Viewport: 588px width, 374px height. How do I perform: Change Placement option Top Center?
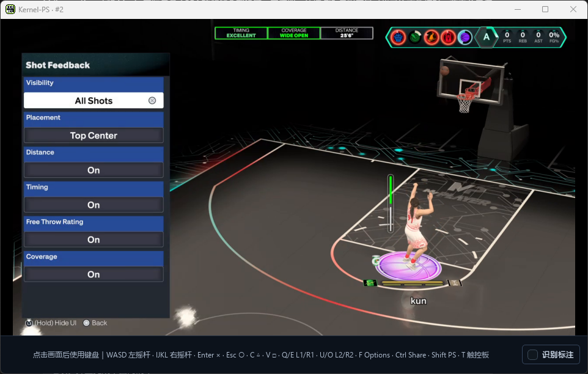(94, 135)
